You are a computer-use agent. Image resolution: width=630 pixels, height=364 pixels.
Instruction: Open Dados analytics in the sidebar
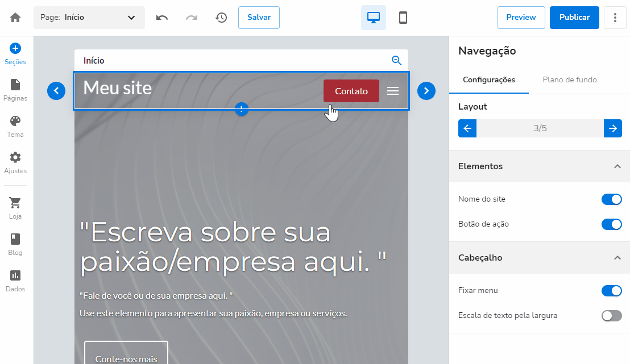(x=15, y=281)
